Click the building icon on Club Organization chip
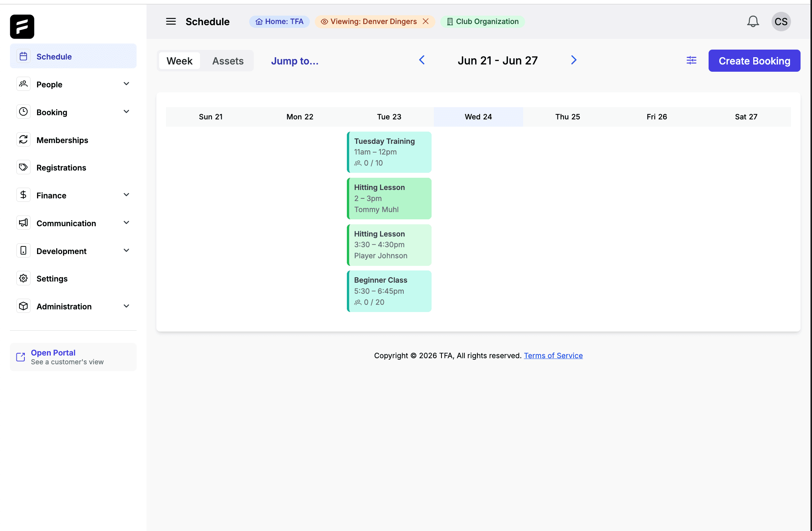The height and width of the screenshot is (531, 812). 450,22
